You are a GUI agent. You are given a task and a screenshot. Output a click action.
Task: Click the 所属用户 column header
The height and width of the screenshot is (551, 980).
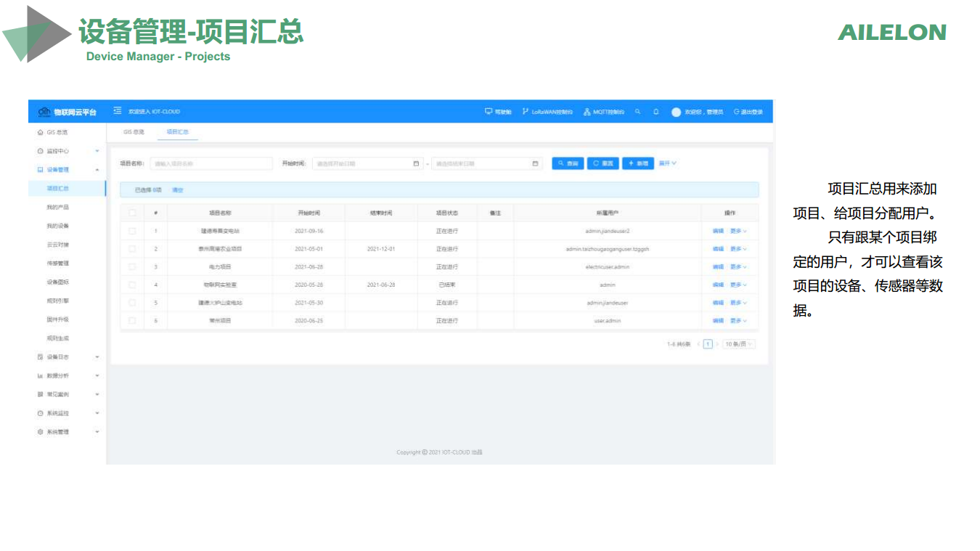[x=608, y=213]
